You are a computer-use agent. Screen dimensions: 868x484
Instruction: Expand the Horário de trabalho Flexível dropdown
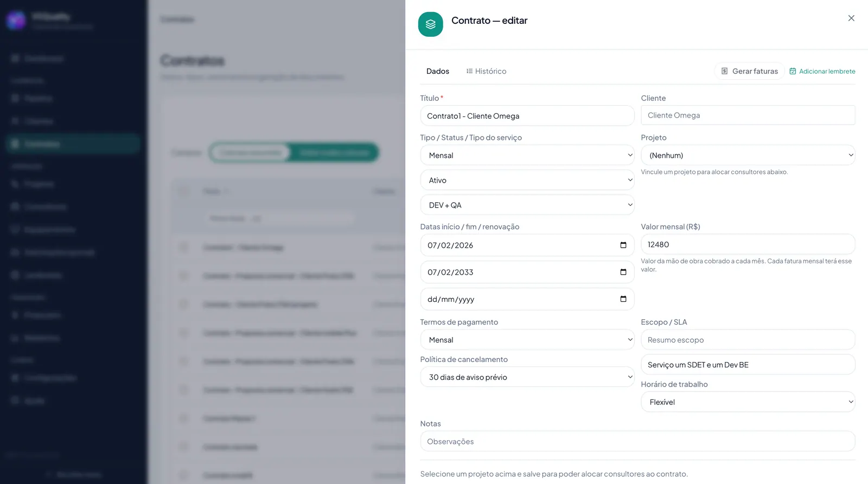(748, 402)
